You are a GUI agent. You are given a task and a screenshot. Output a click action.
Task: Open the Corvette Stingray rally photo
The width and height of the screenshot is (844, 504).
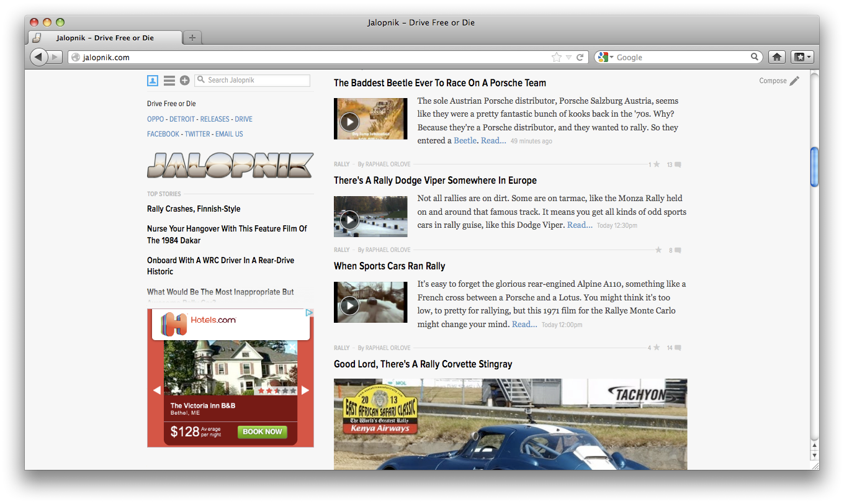click(x=510, y=424)
